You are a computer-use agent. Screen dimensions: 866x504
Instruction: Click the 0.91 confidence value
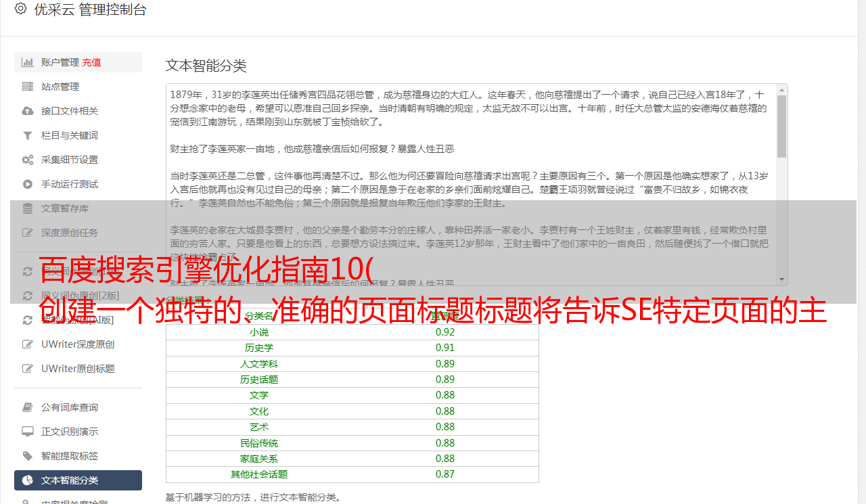coord(445,348)
